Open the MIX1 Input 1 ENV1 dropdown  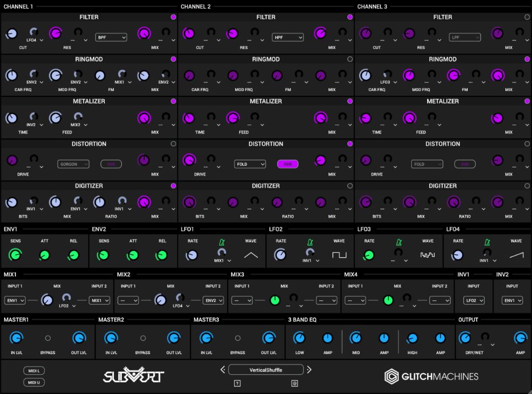tap(15, 300)
